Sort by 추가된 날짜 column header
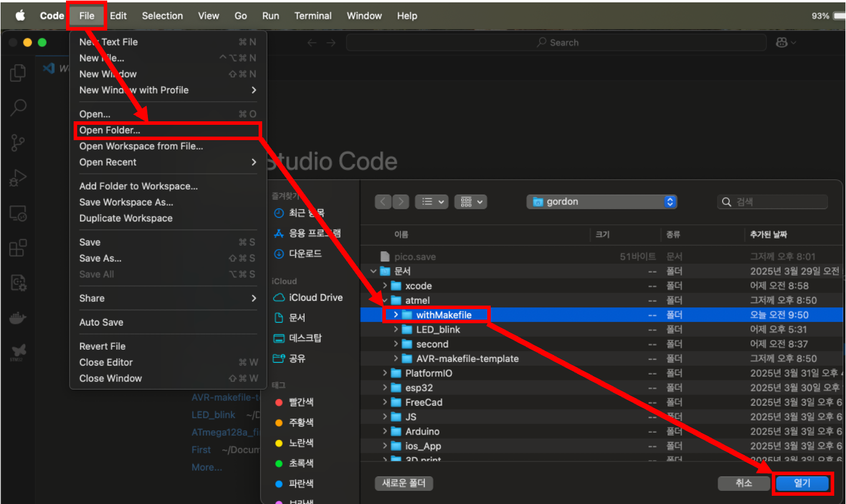846x504 pixels. tap(768, 234)
